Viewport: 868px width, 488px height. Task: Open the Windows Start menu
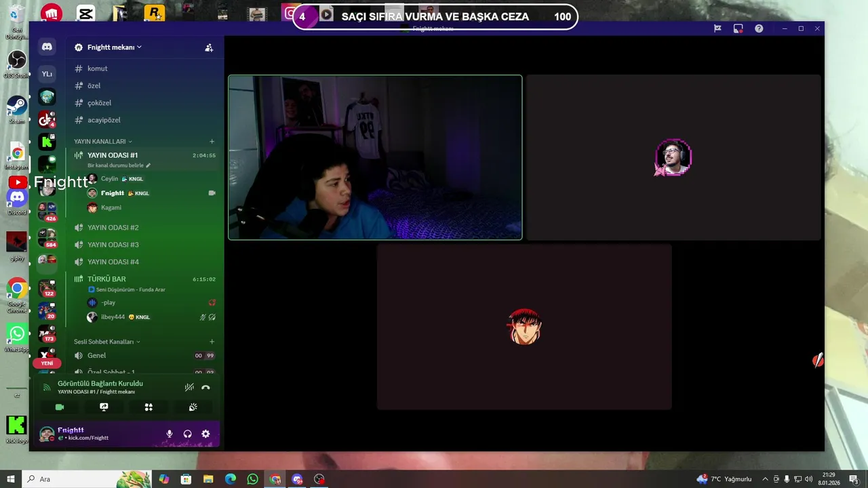[10, 479]
